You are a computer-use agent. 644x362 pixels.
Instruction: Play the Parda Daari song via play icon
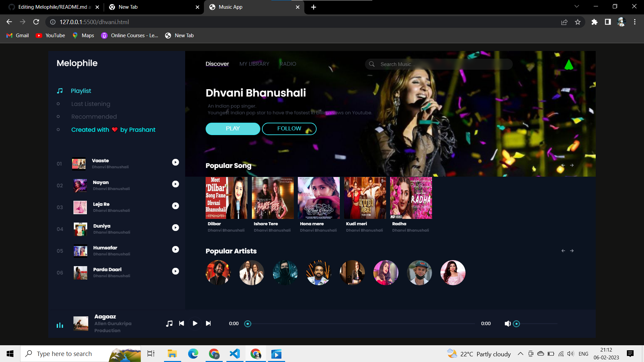coord(175,271)
